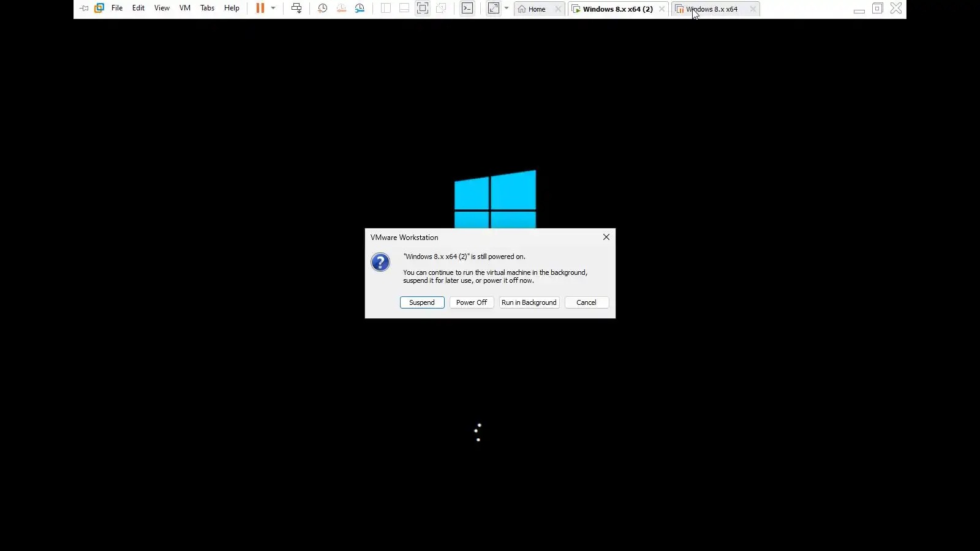Click Power Off in the dialog
The width and height of the screenshot is (980, 551).
472,302
